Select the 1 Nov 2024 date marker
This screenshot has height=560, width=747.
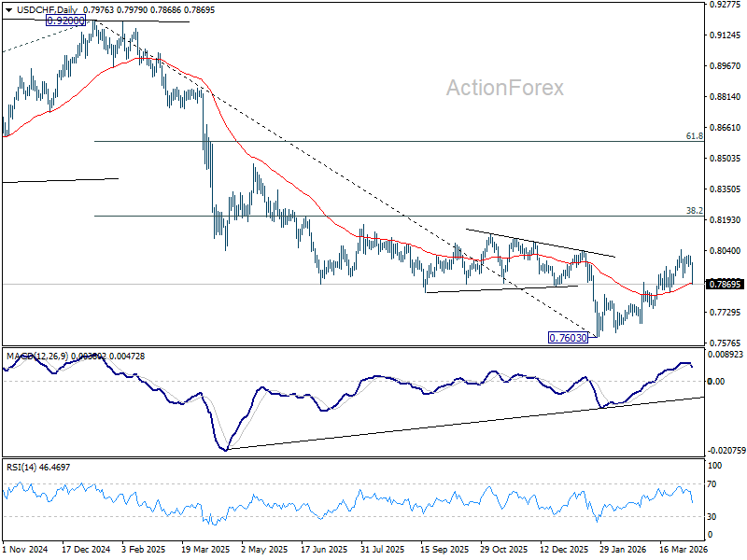(25, 549)
